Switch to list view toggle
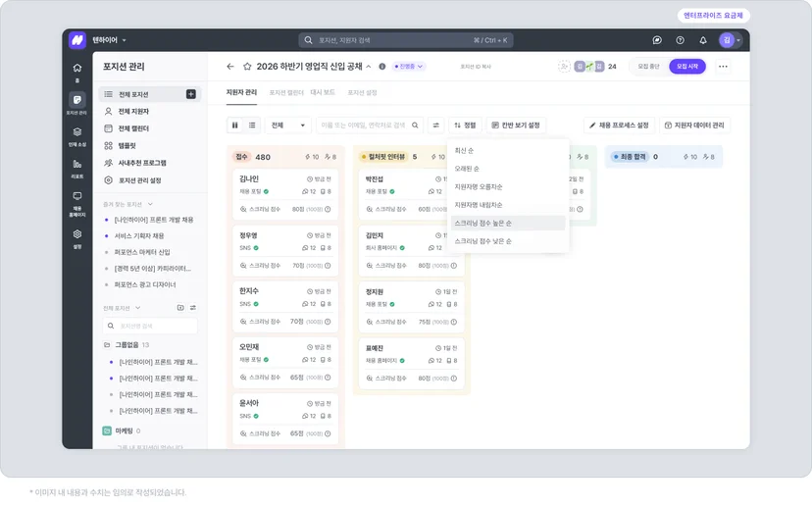Viewport: 812px width, 507px height. coord(252,125)
